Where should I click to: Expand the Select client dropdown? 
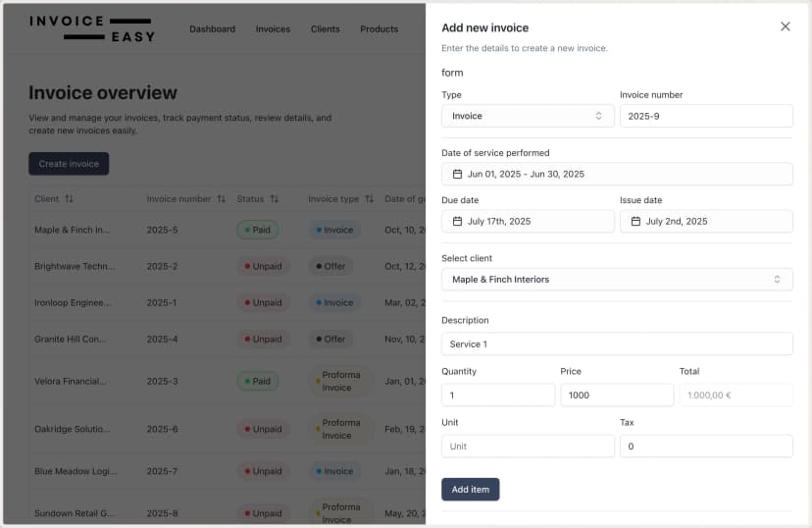616,280
